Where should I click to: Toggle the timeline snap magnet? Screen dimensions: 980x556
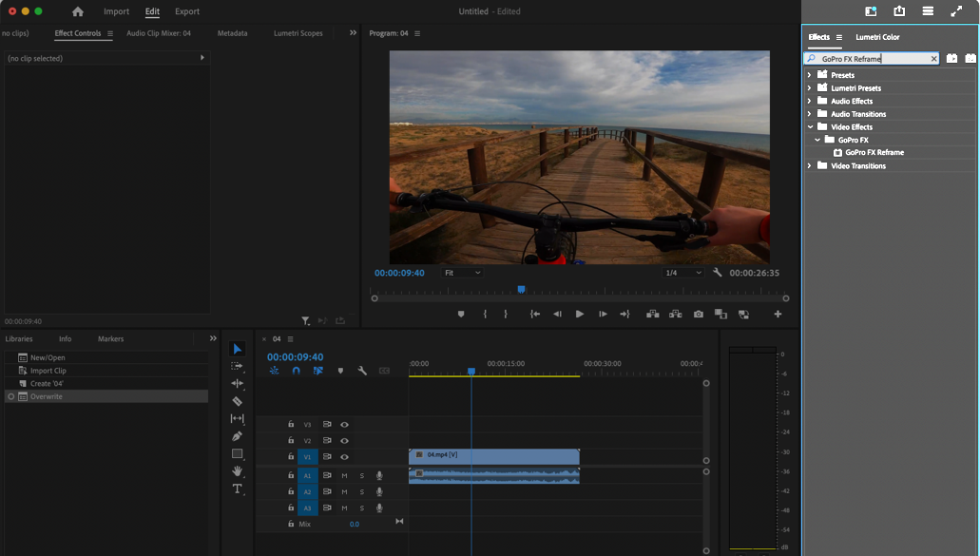point(296,371)
